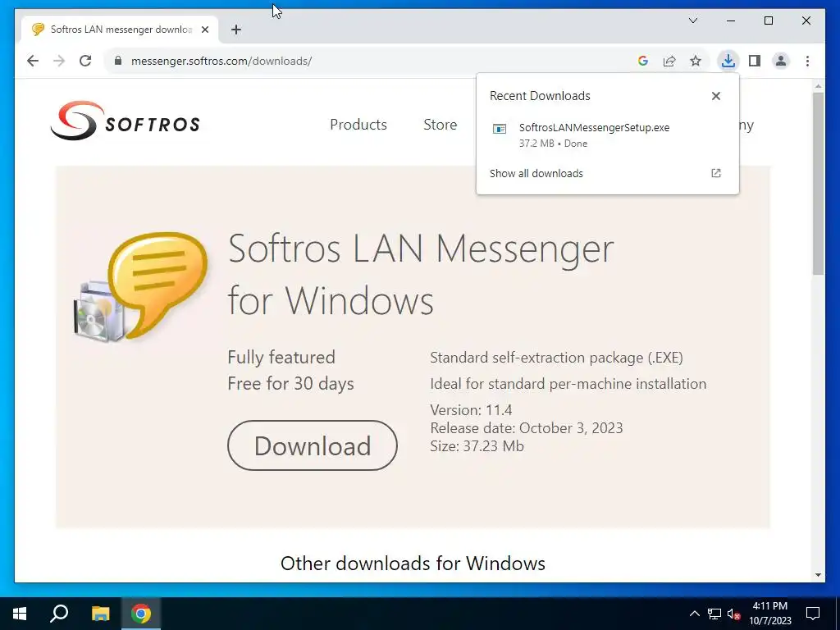Open the Windows notification center
840x630 pixels.
click(813, 614)
